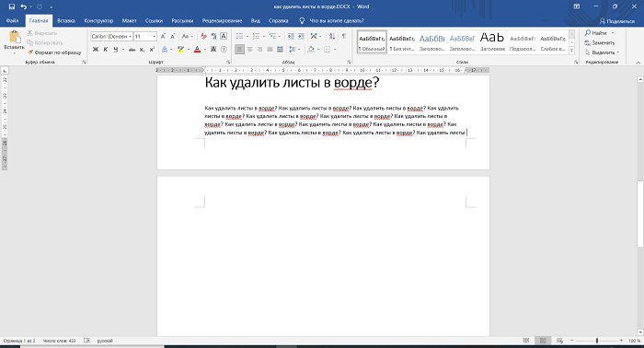Switch to the Вставка (Insert) tab
644x348 pixels.
point(66,20)
